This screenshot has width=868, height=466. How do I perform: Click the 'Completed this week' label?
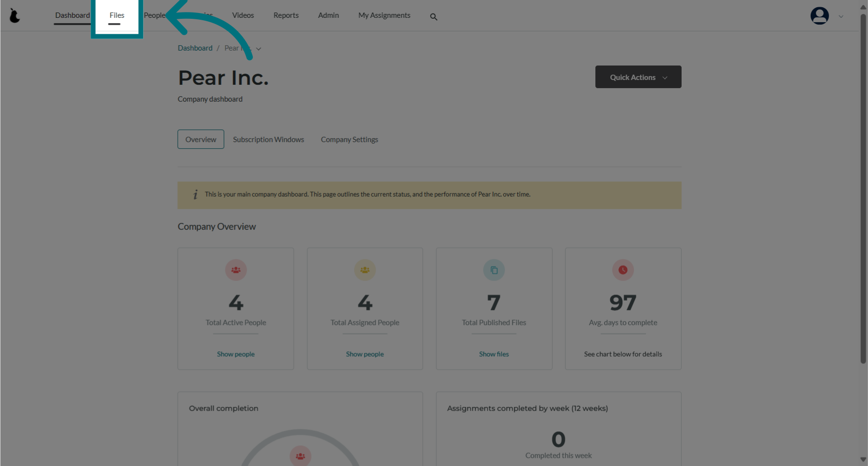[558, 455]
